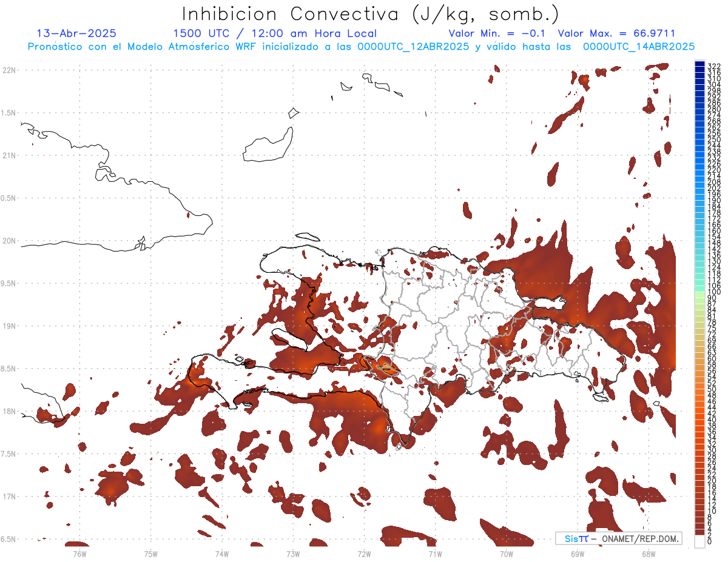This screenshot has width=728, height=562.
Task: Click the colorbar value '30'
Action: [712, 450]
